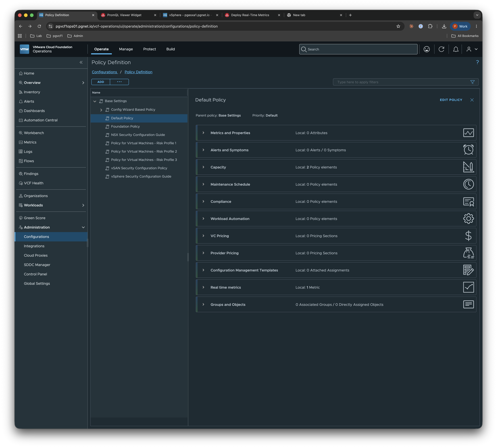Collapse the Administration sidebar group
The height and width of the screenshot is (448, 497).
click(83, 227)
